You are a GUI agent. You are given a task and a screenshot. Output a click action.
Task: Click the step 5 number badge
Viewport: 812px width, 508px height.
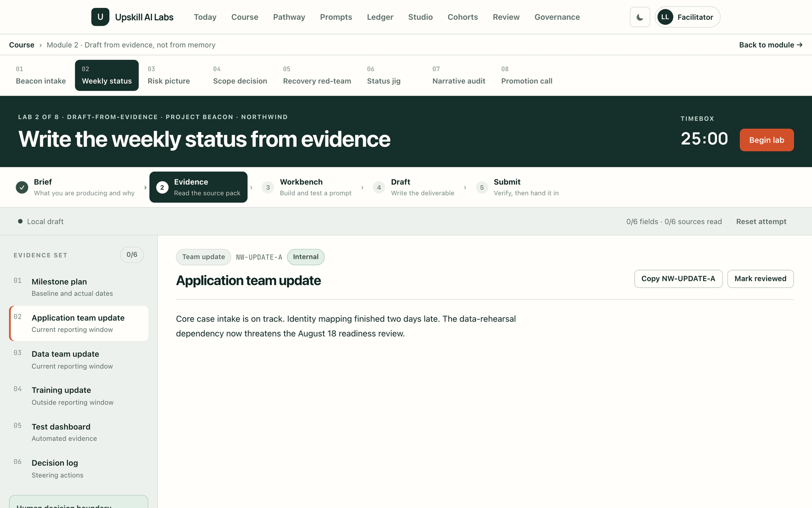click(482, 187)
